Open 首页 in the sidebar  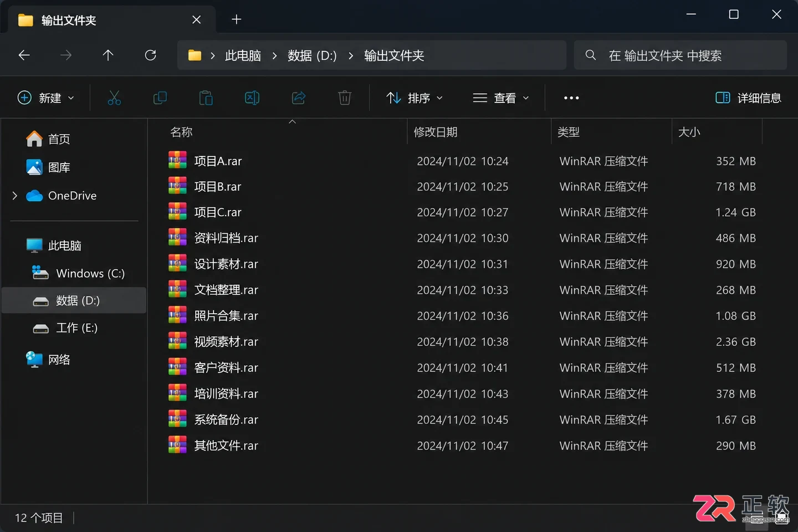pos(49,139)
